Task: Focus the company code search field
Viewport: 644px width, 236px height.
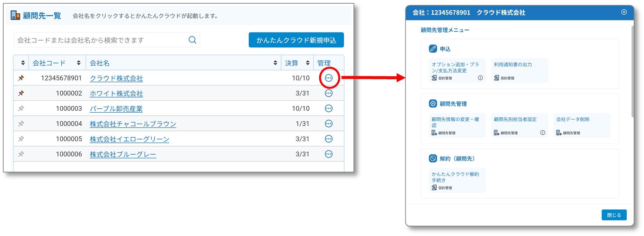Action: (99, 40)
